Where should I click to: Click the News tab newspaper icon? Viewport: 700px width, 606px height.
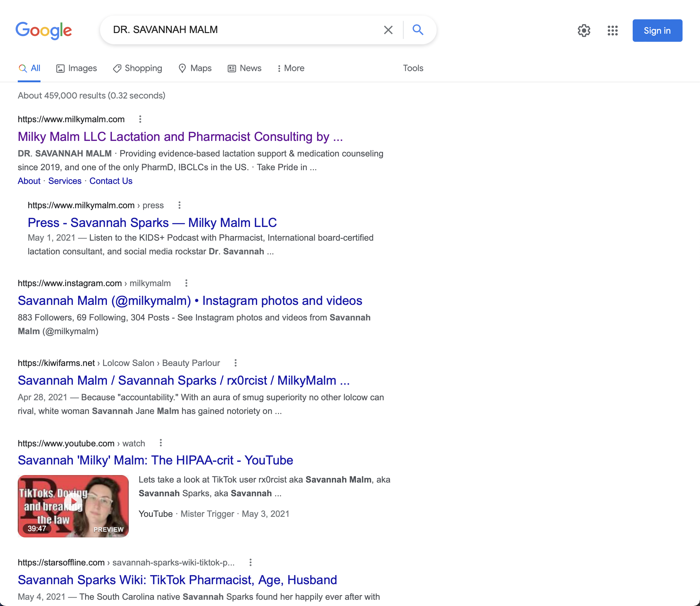[x=232, y=69]
